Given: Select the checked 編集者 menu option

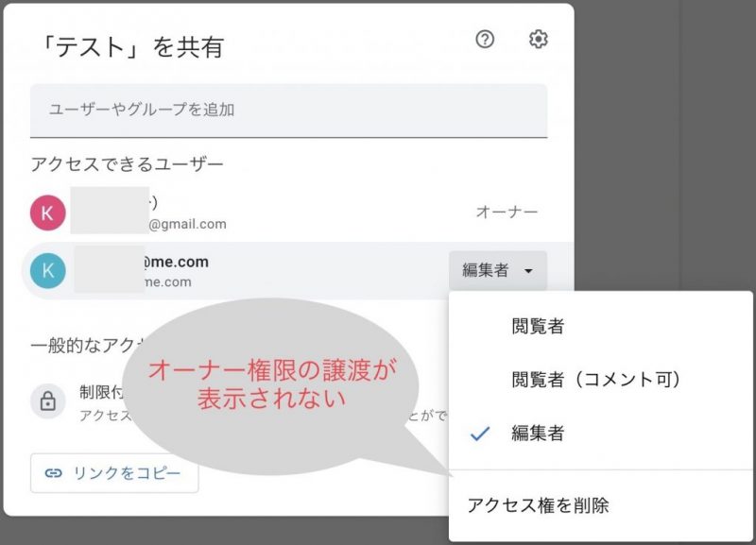Looking at the screenshot, I should tap(538, 434).
